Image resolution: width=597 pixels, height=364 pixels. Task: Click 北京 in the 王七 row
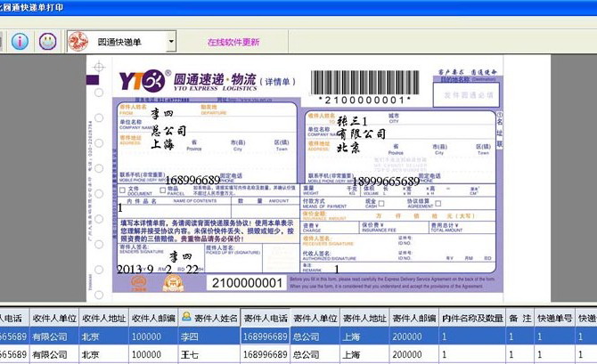click(104, 354)
